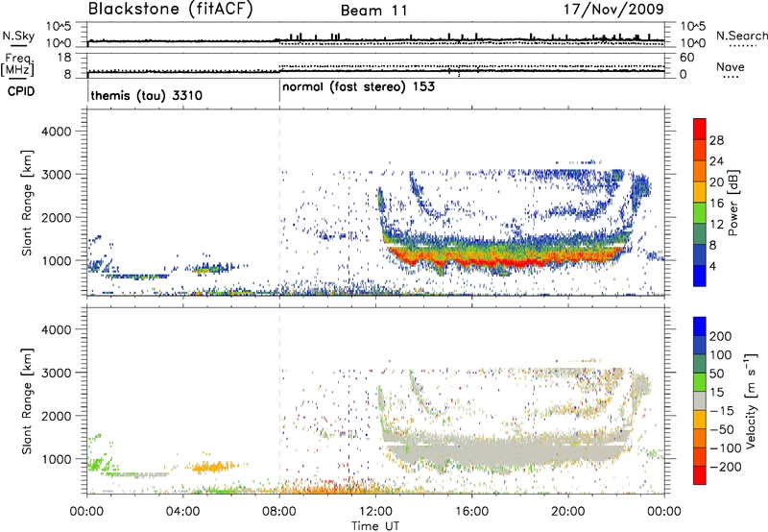Click the 'Freq. [MHz]' axis label
This screenshot has height=532, width=768.
[x=17, y=65]
